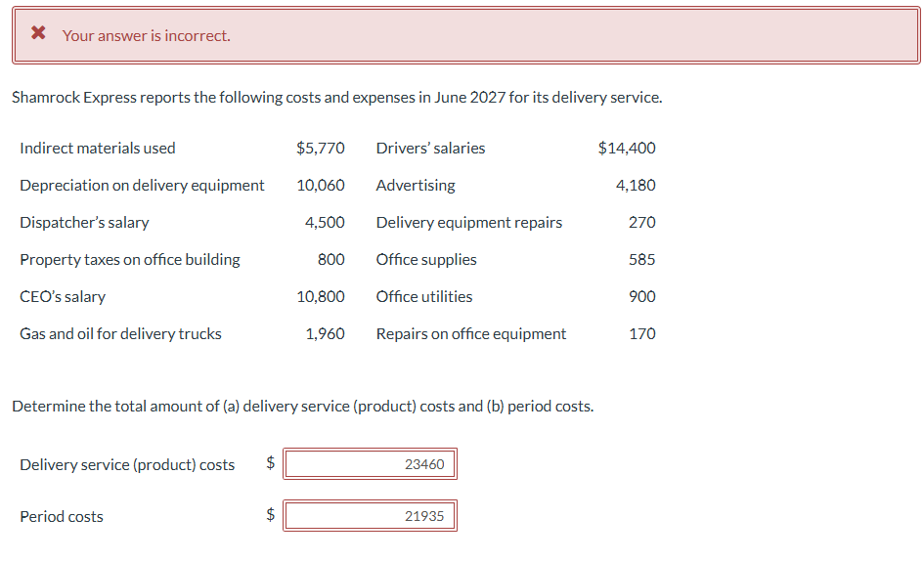Click 'Advertising' label

point(416,186)
